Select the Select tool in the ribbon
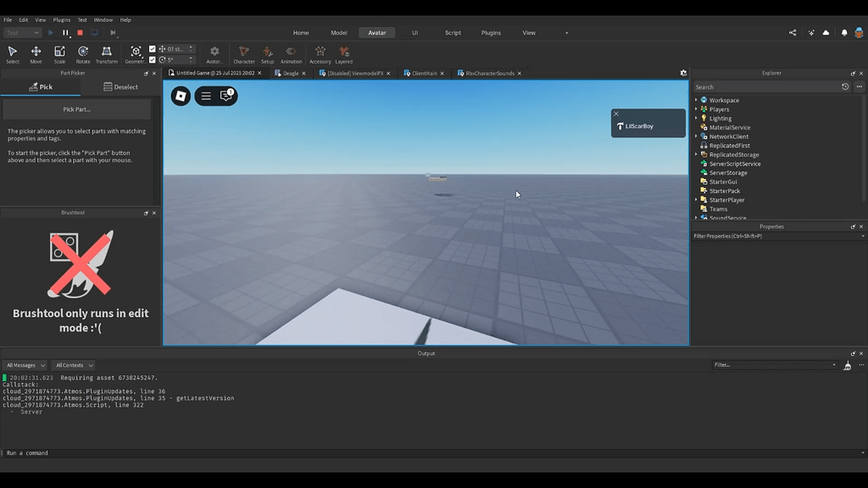The height and width of the screenshot is (488, 868). pyautogui.click(x=12, y=54)
